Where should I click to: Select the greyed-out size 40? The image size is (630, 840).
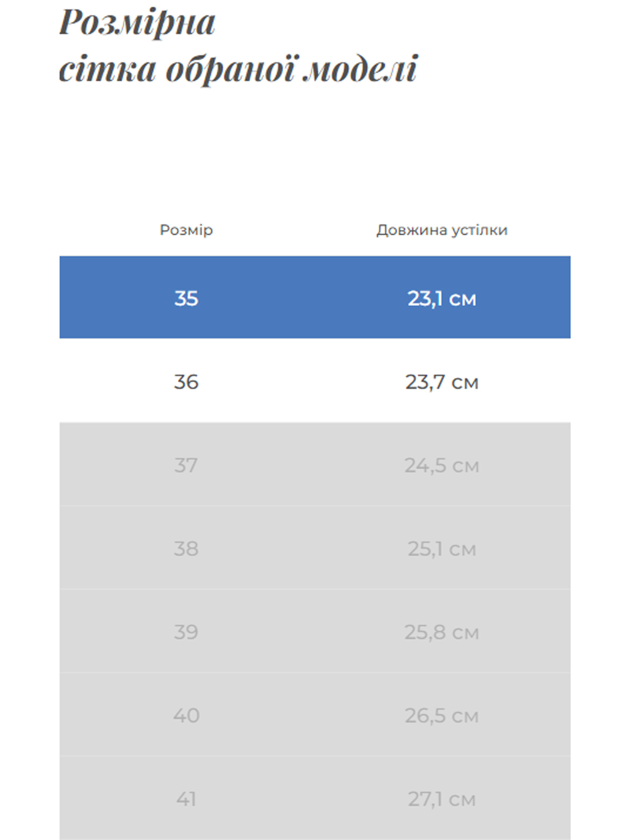186,715
